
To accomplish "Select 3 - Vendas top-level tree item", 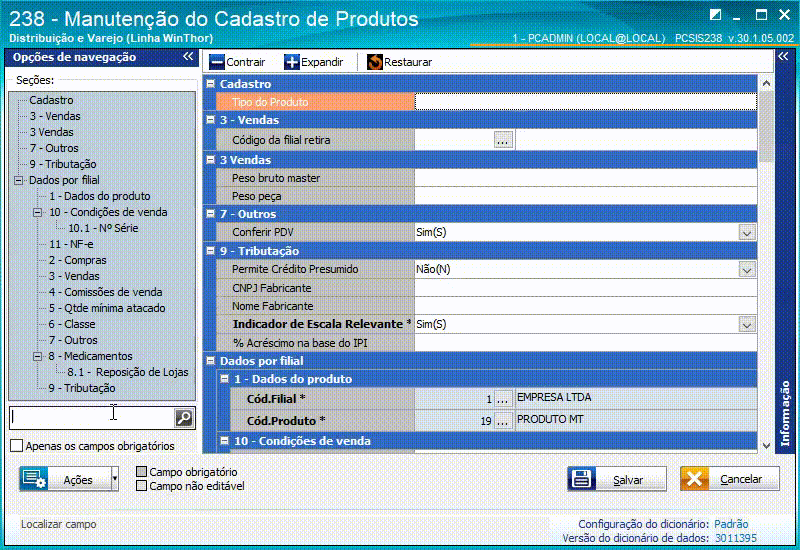I will pyautogui.click(x=55, y=116).
